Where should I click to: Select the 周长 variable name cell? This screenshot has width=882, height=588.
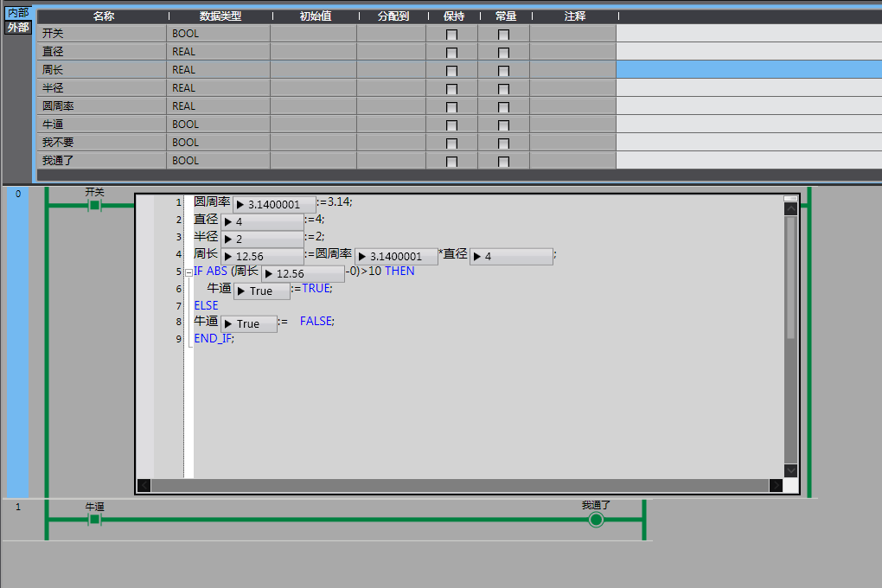[103, 70]
